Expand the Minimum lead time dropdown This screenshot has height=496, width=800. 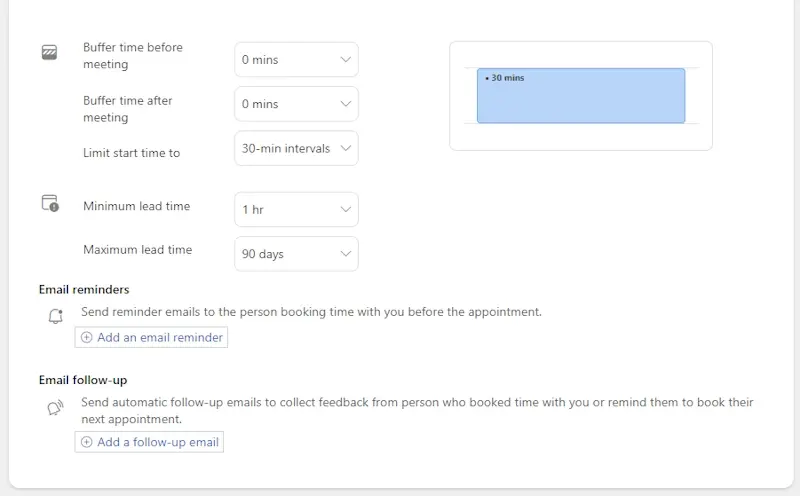coord(296,210)
